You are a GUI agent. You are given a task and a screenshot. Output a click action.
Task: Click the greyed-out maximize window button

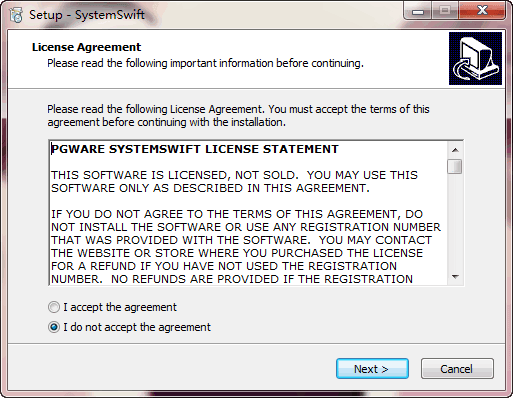tap(445, 11)
